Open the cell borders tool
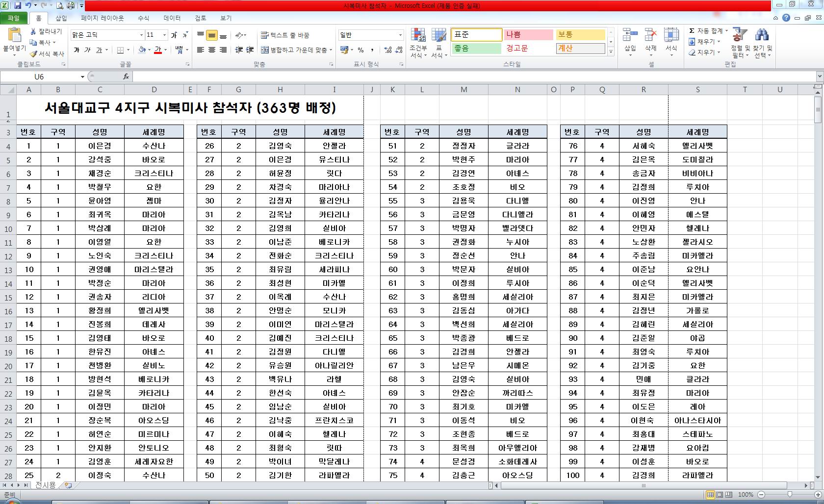824x504 pixels. coord(120,50)
